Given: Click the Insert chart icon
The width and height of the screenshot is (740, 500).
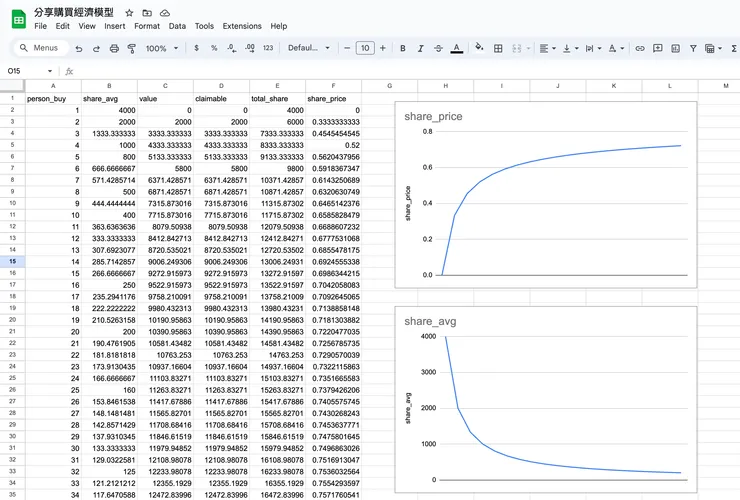Looking at the screenshot, I should 676,48.
